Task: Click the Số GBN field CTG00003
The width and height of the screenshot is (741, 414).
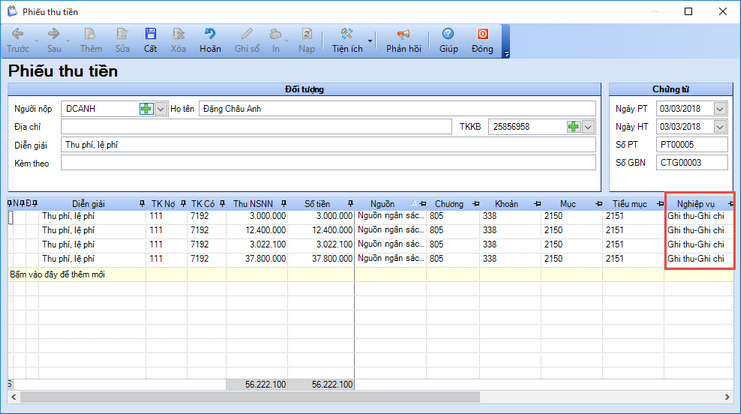Action: click(x=692, y=163)
